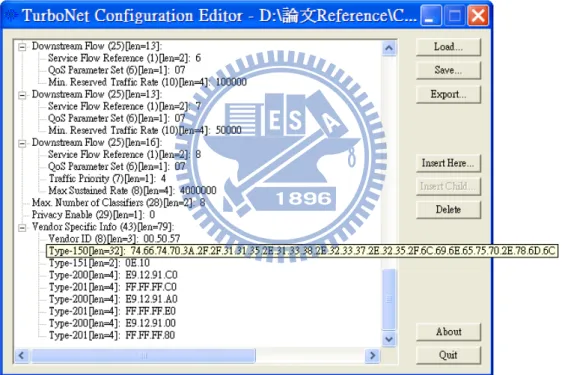Collapse the first Downstream Flow [len=13] node

click(x=22, y=47)
